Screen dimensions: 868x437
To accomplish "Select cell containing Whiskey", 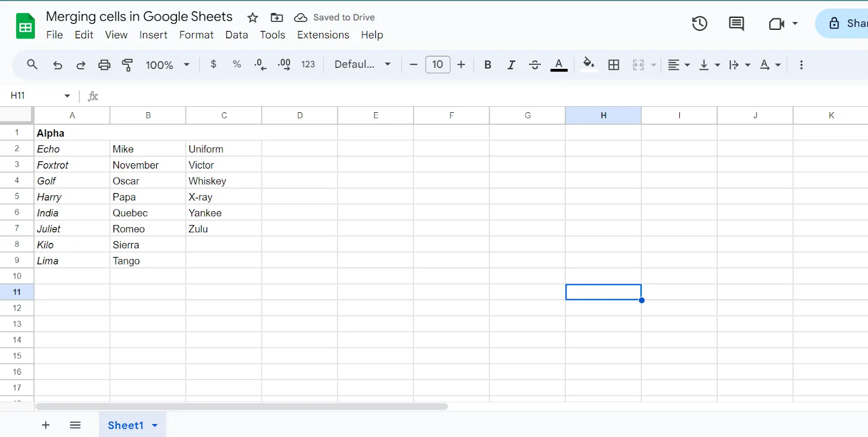I will coord(224,181).
